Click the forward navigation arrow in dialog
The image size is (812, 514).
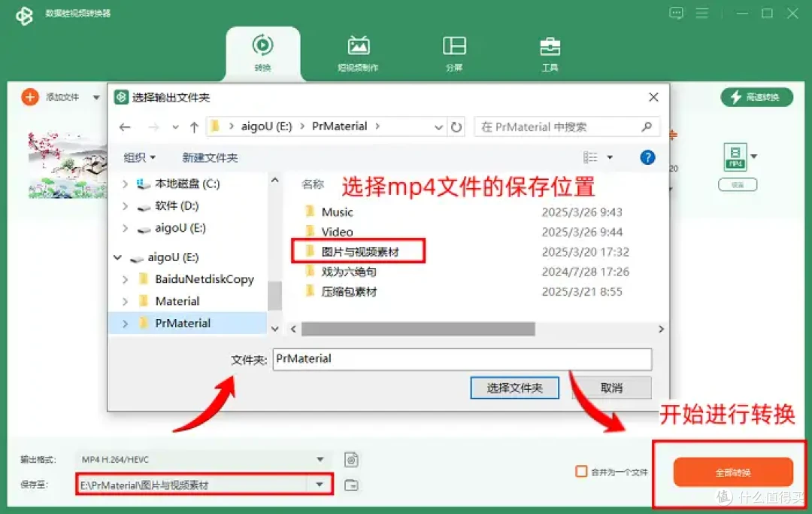(x=153, y=127)
